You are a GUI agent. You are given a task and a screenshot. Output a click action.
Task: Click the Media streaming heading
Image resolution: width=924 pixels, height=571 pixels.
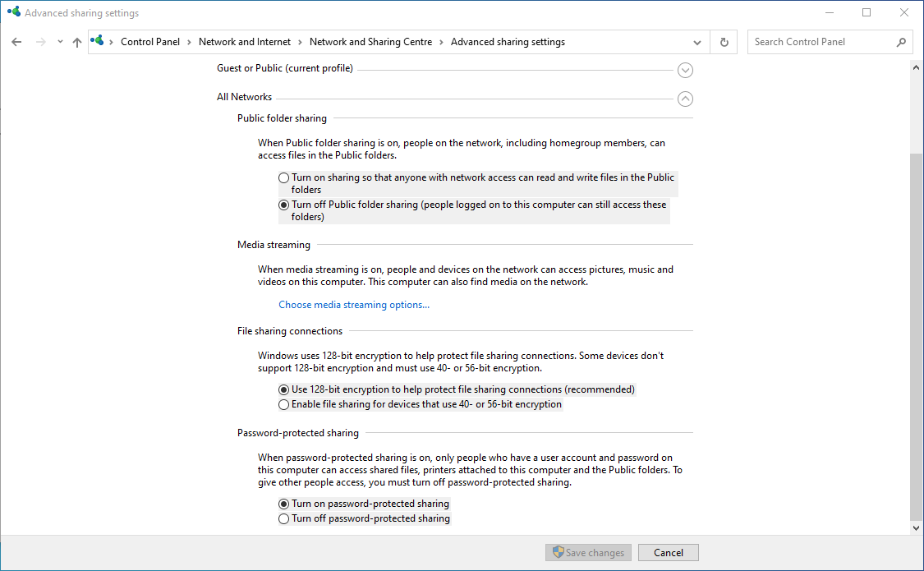[x=274, y=245]
